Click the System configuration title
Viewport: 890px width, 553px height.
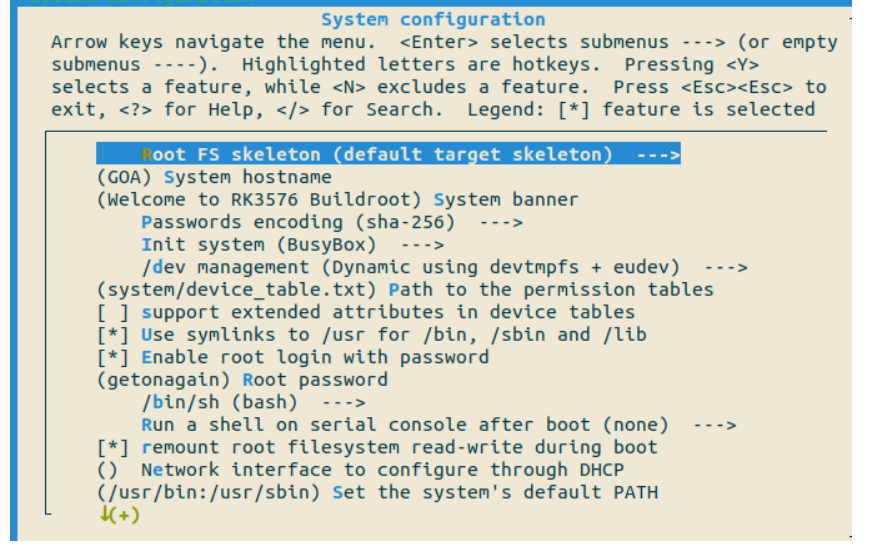(x=433, y=20)
